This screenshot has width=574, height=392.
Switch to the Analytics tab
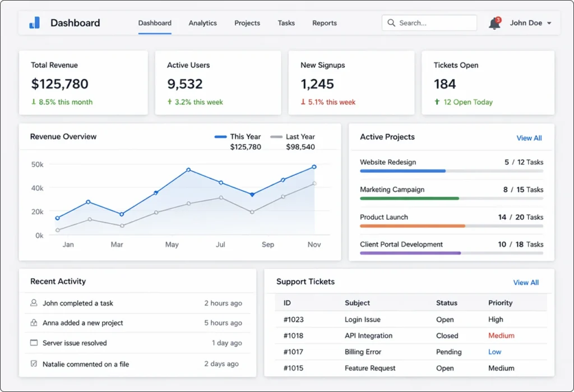(202, 23)
